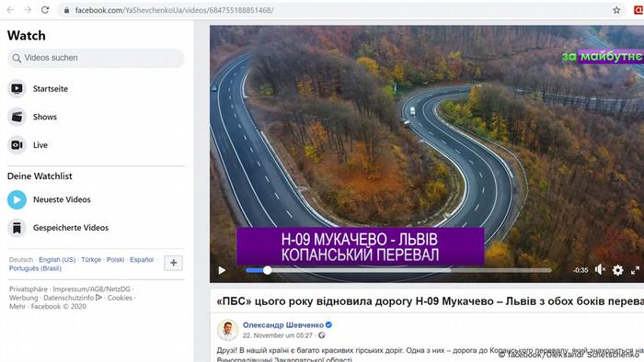
Task: Go to the Shows section label
Action: point(45,117)
